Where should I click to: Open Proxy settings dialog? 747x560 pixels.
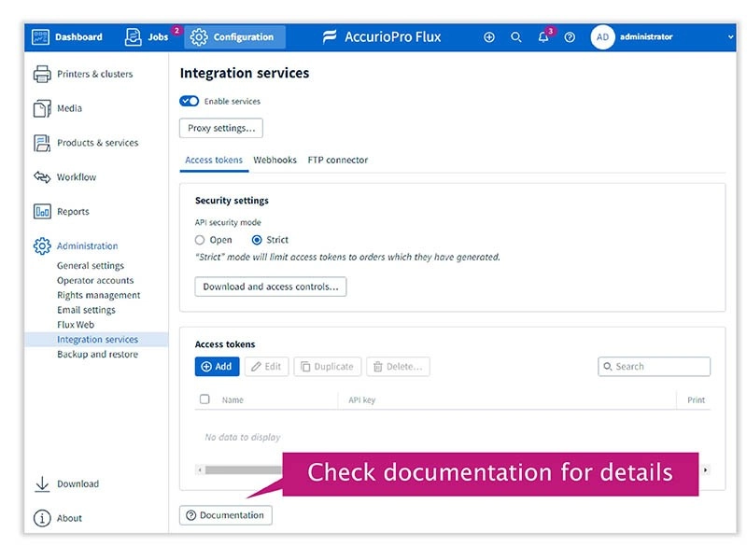pos(221,128)
